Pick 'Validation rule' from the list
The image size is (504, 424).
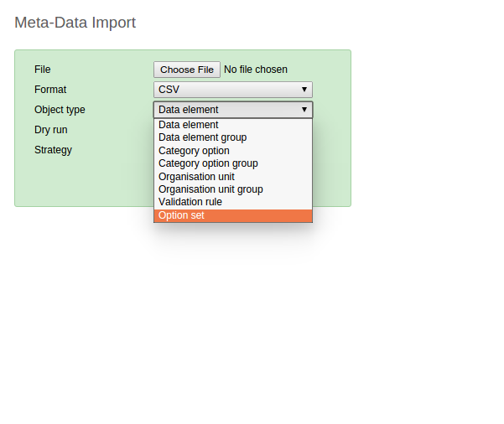coord(190,202)
